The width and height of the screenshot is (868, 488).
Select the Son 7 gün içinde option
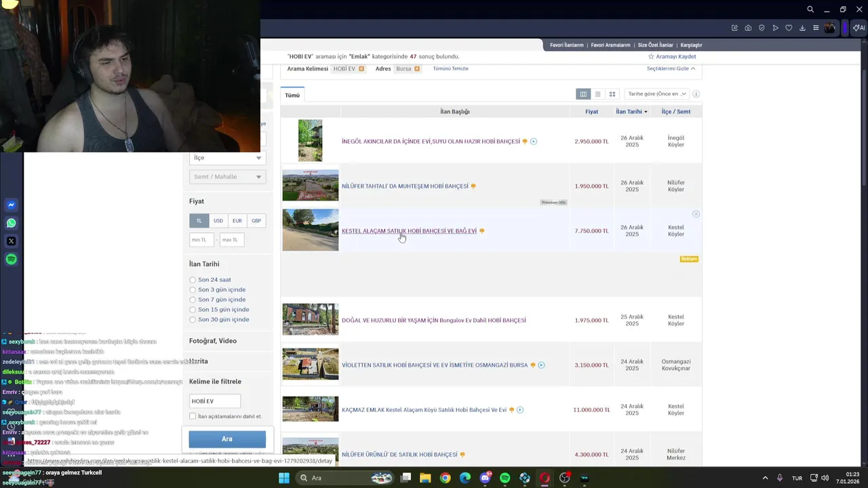point(193,300)
